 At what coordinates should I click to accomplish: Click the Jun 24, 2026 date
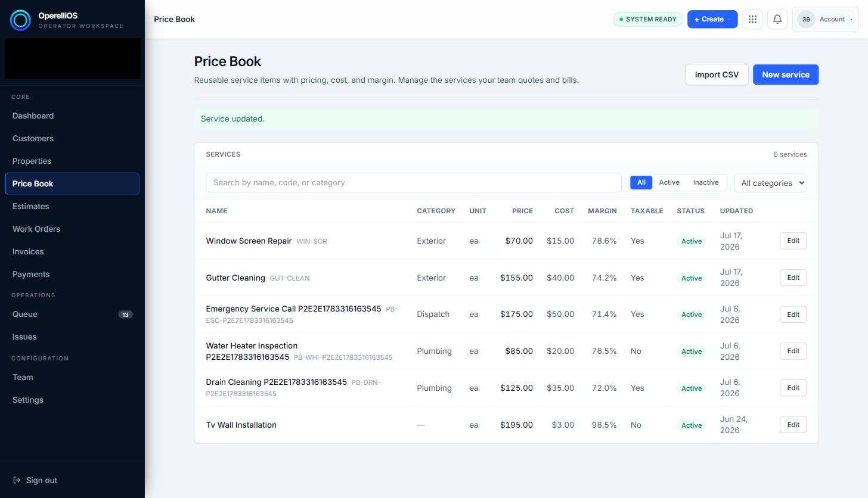[x=734, y=425]
